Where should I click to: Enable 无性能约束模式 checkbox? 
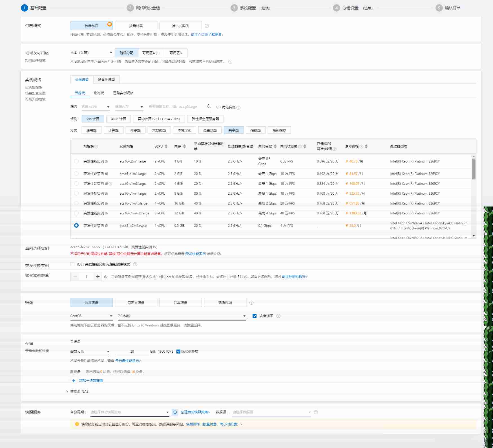click(73, 264)
